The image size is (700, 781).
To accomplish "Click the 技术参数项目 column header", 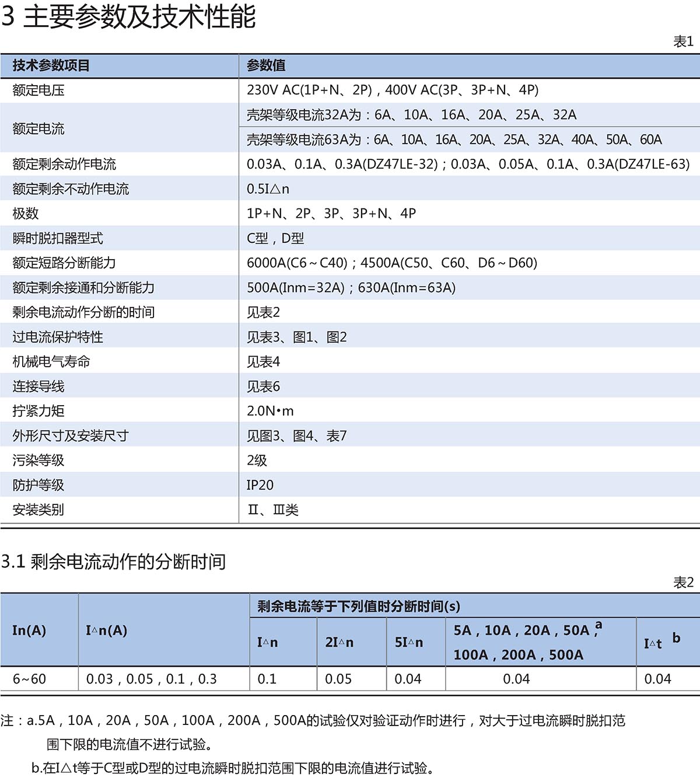I will coord(51,65).
